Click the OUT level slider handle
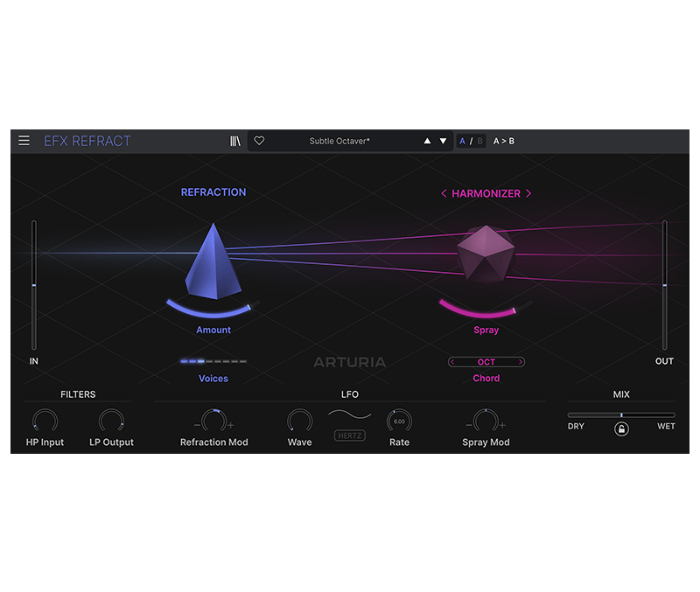 [664, 285]
